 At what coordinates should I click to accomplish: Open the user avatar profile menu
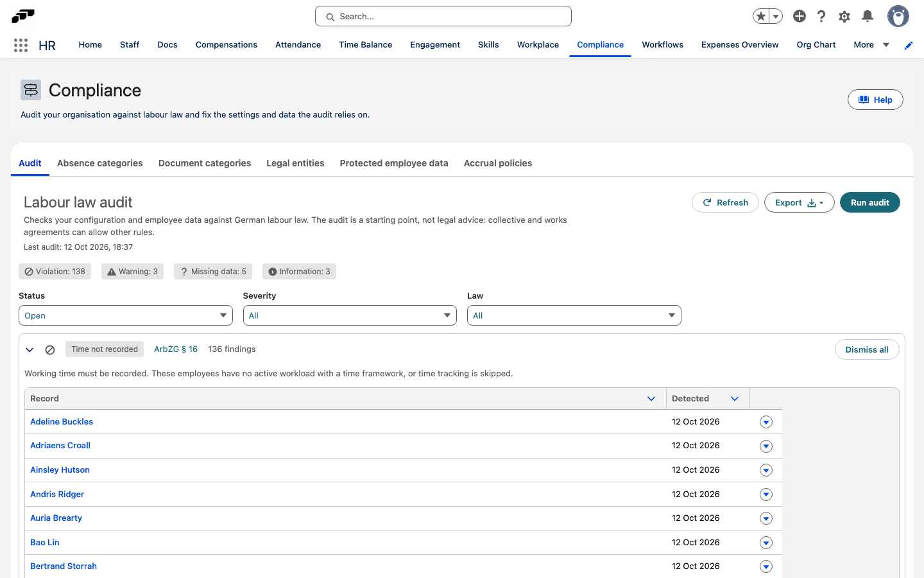[x=898, y=16]
